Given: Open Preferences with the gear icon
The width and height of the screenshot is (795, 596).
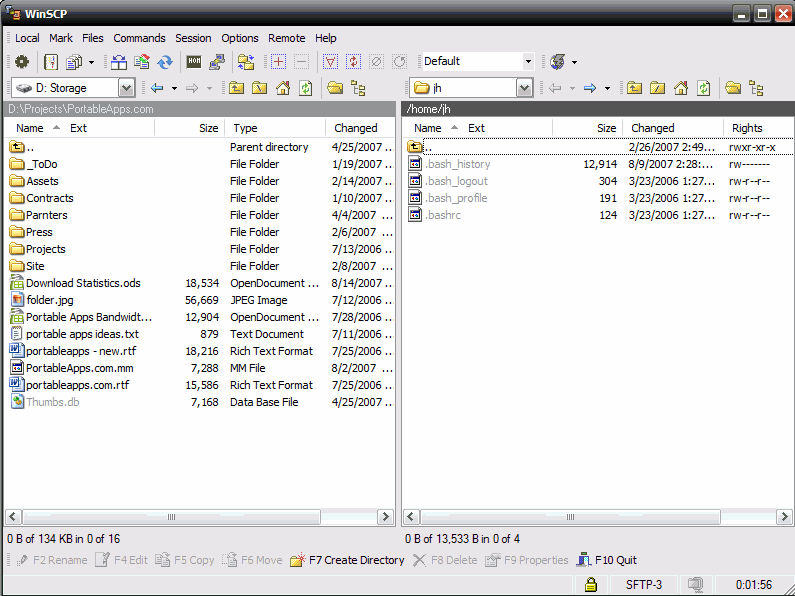Looking at the screenshot, I should (22, 62).
